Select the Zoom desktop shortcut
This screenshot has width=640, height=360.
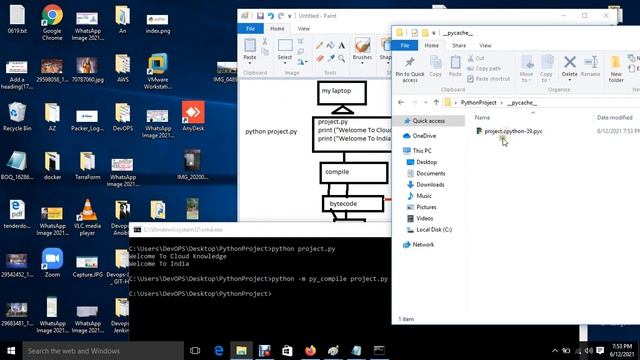(x=52, y=262)
